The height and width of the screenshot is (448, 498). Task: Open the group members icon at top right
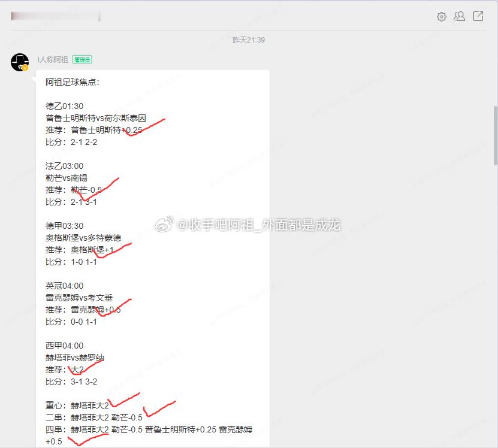tap(459, 17)
